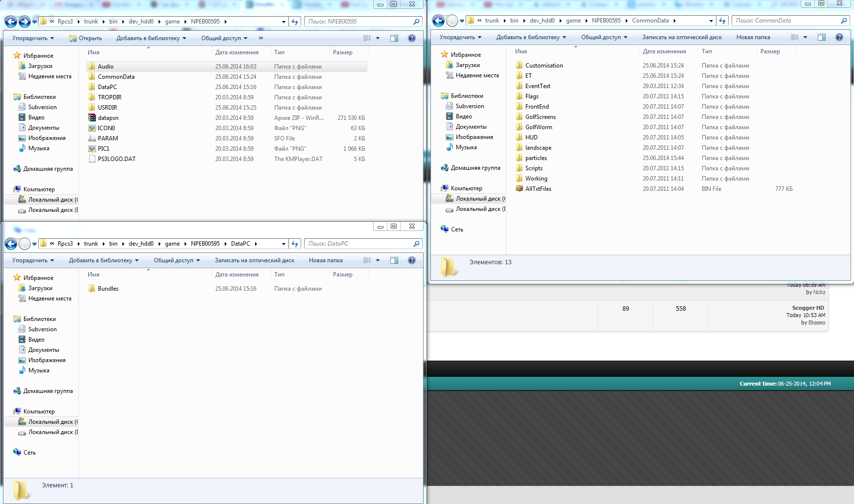Select the ICON0 PNG file

click(x=106, y=128)
